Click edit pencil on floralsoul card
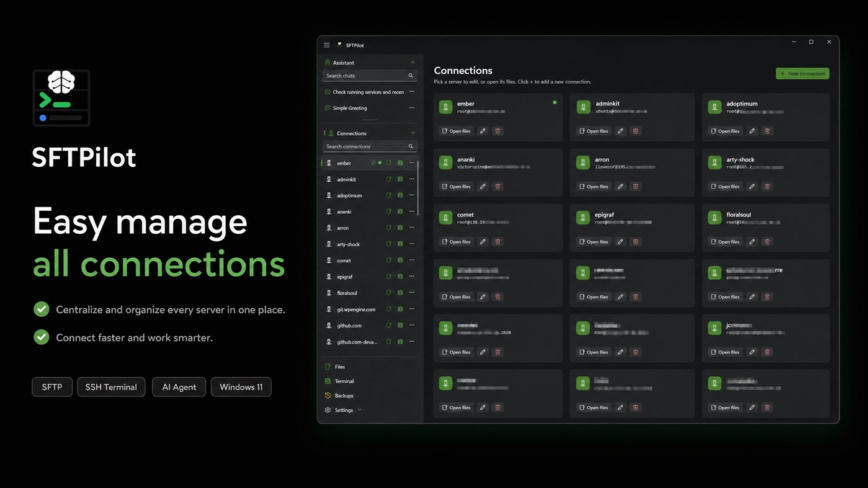 [x=752, y=242]
